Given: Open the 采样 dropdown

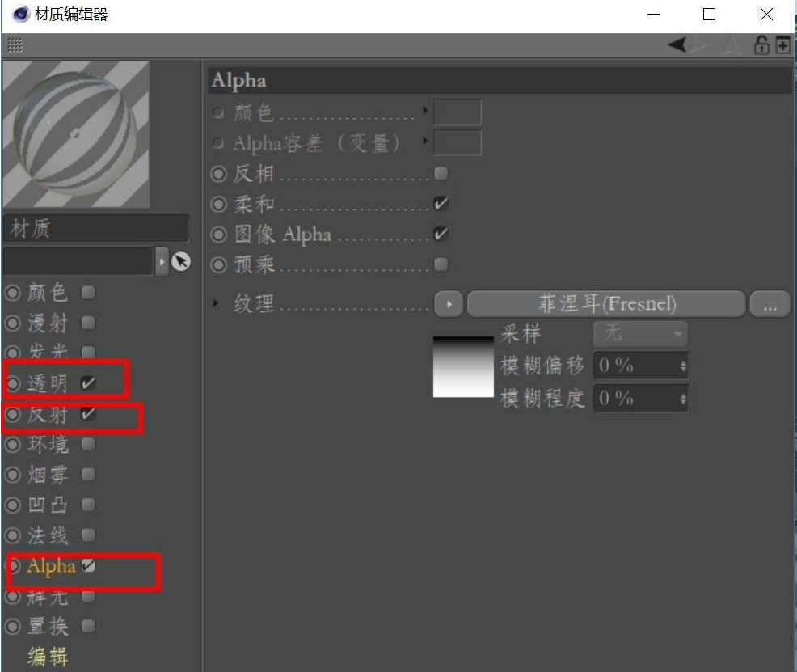Looking at the screenshot, I should point(639,334).
